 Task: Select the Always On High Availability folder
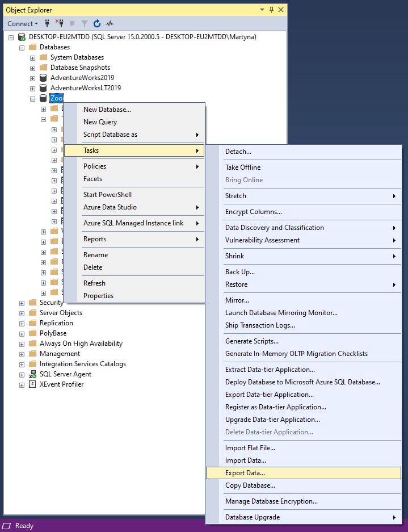tap(81, 344)
